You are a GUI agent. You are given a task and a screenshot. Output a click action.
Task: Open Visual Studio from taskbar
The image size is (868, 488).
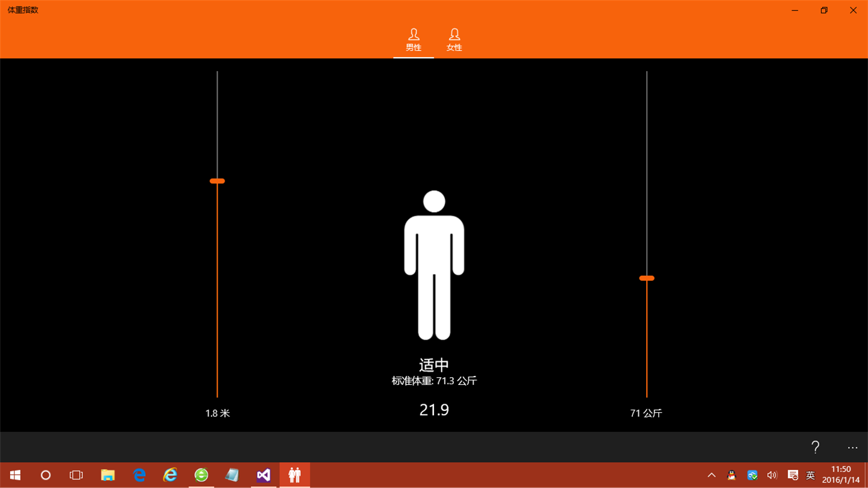(x=263, y=475)
